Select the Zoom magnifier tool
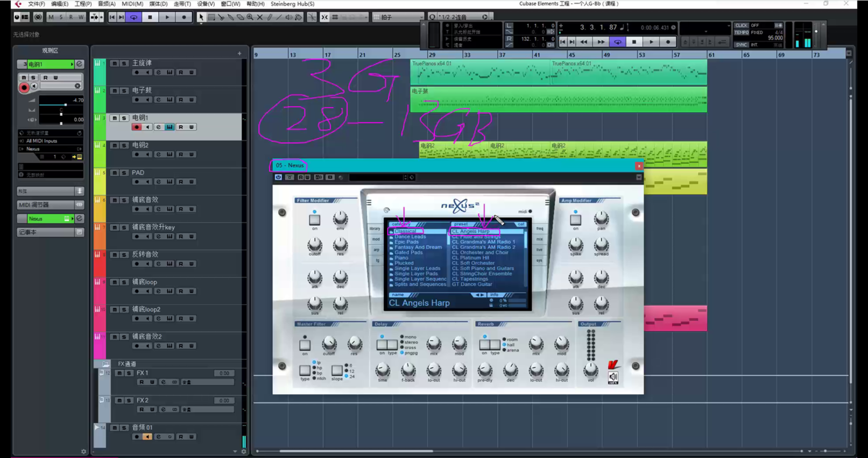The image size is (868, 458). pos(250,17)
